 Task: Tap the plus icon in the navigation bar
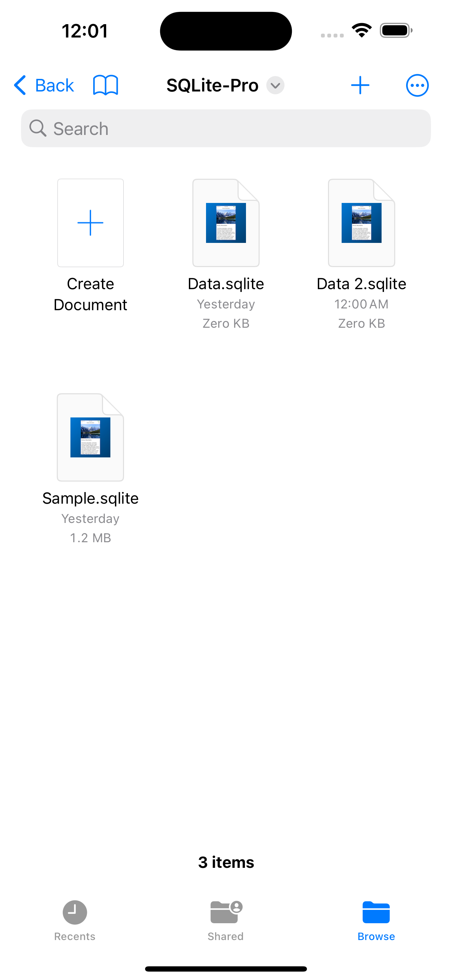coord(360,85)
